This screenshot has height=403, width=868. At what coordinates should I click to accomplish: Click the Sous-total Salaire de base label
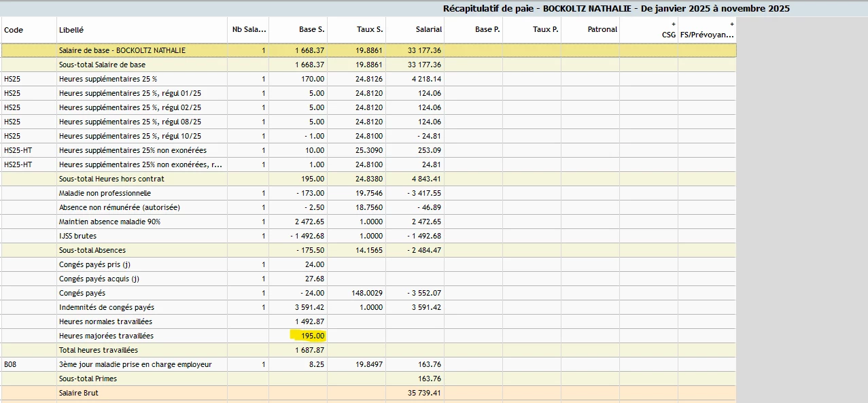click(x=102, y=65)
